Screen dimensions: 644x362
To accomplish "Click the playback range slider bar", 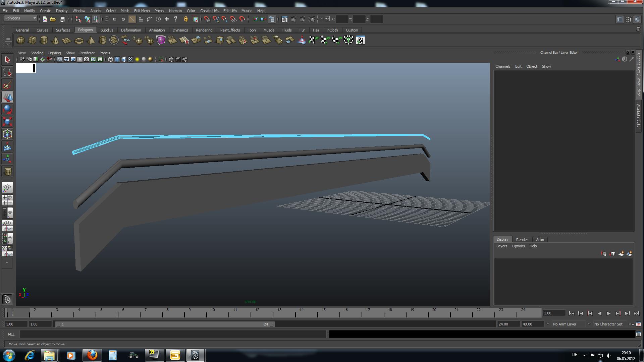I will [x=165, y=324].
